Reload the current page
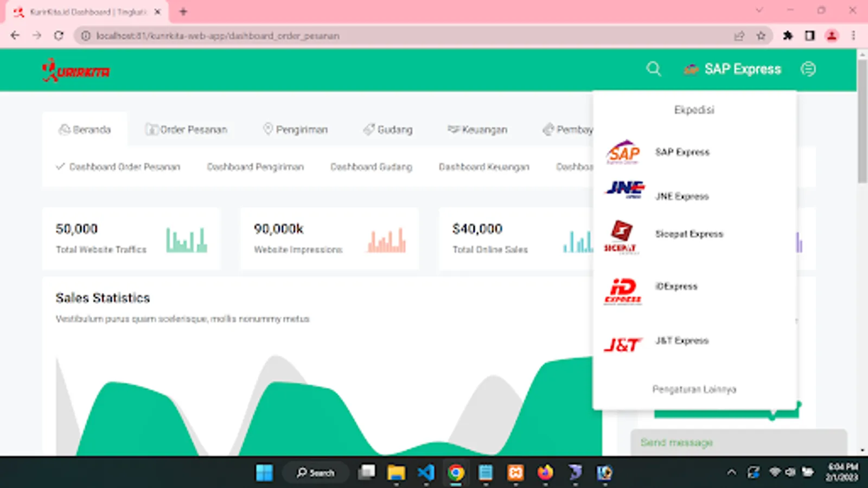The height and width of the screenshot is (488, 868). click(59, 36)
